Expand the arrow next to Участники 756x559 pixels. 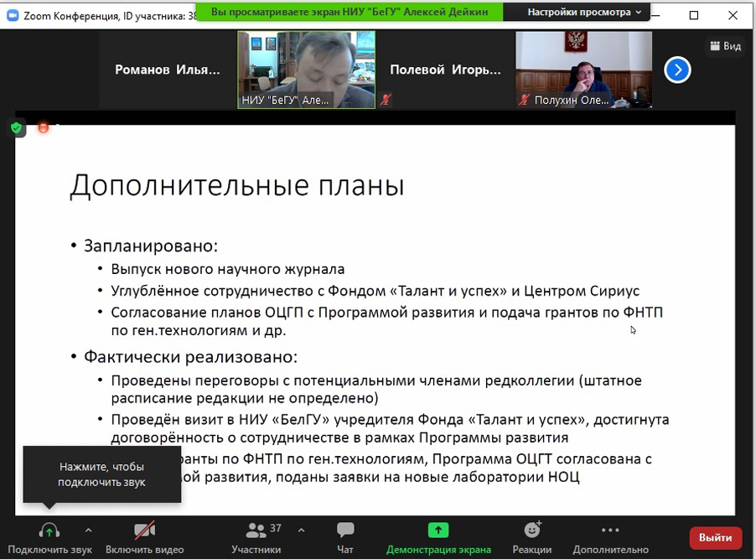point(301,530)
